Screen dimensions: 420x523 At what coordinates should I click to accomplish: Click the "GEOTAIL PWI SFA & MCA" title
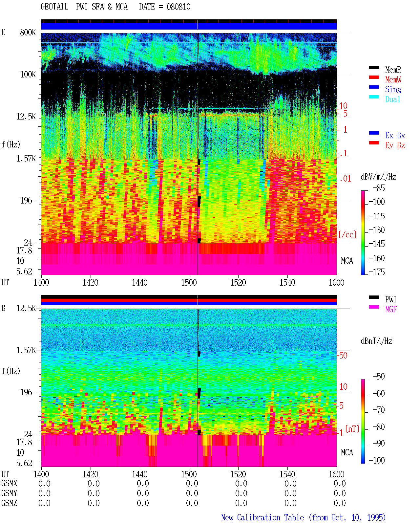click(x=84, y=7)
